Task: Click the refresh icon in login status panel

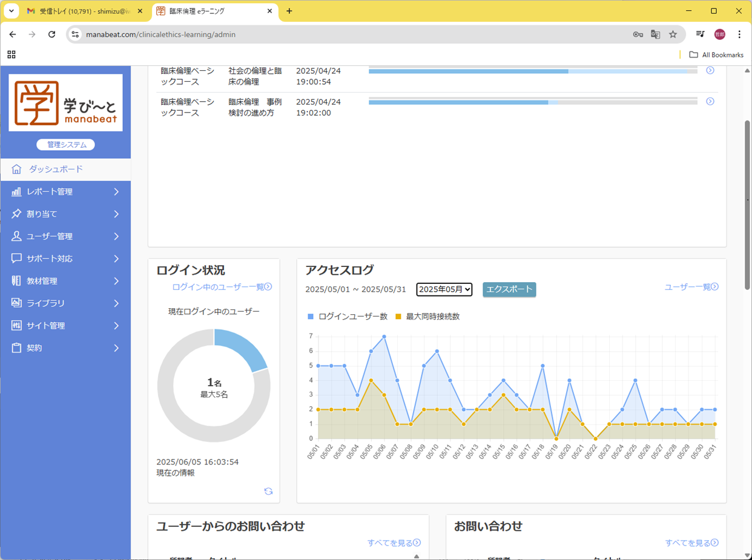Action: click(x=268, y=492)
